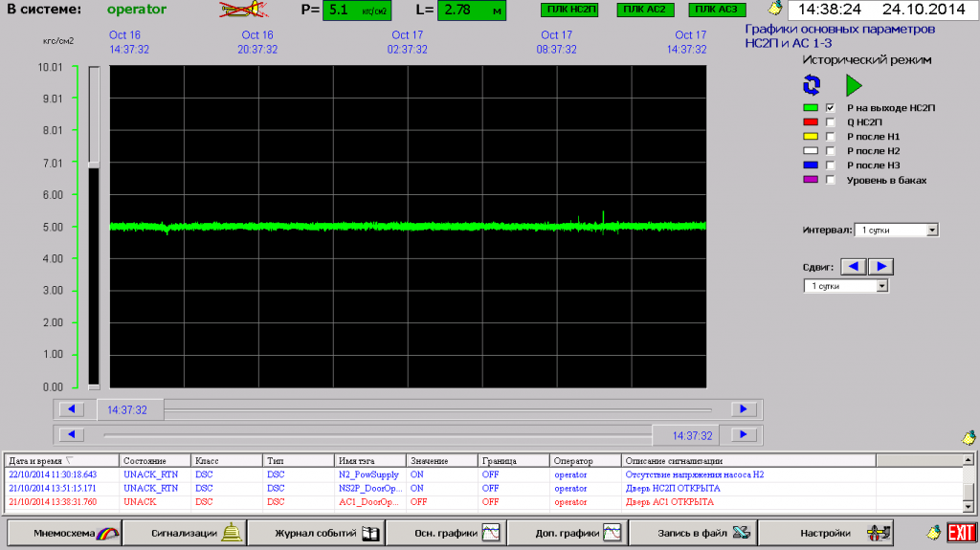980x550 pixels.
Task: Click the blue refresh arrows icon
Action: (x=812, y=85)
